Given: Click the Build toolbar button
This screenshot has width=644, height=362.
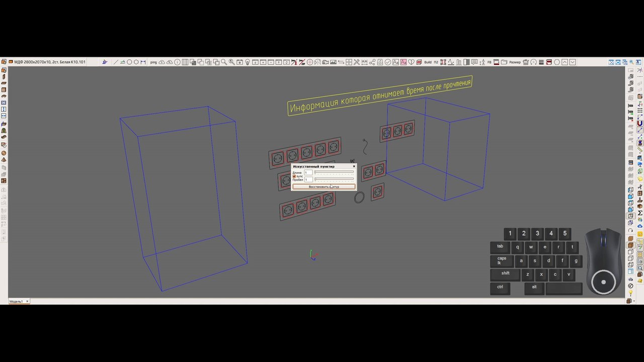Looking at the screenshot, I should pyautogui.click(x=428, y=62).
